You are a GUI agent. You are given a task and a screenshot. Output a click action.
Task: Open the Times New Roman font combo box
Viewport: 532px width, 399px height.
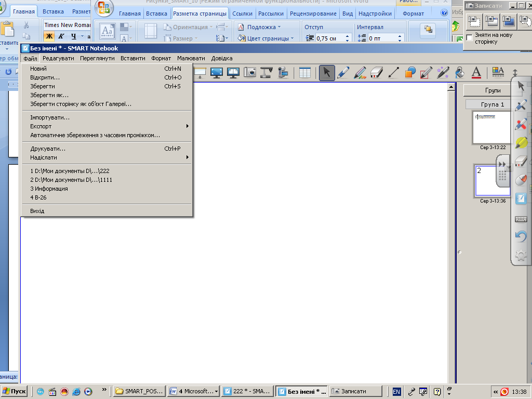tap(67, 25)
